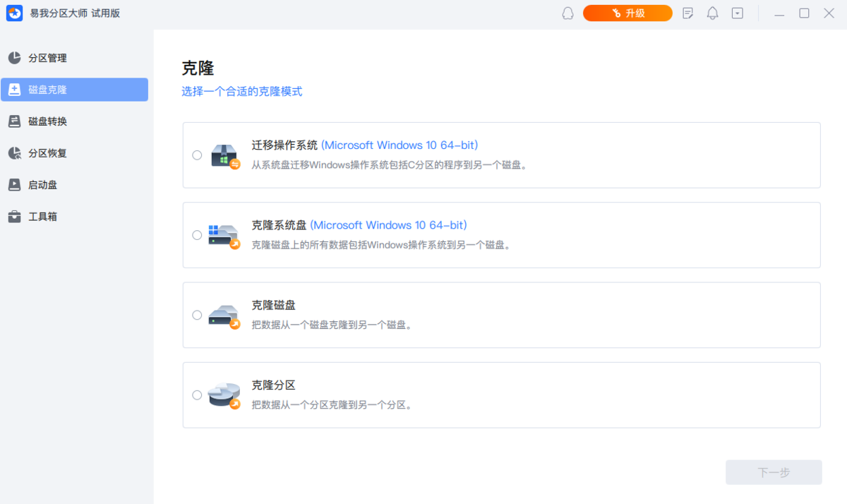The height and width of the screenshot is (504, 847).
Task: Click the 克隆磁盘 disk illustration thumbnail
Action: tap(224, 315)
